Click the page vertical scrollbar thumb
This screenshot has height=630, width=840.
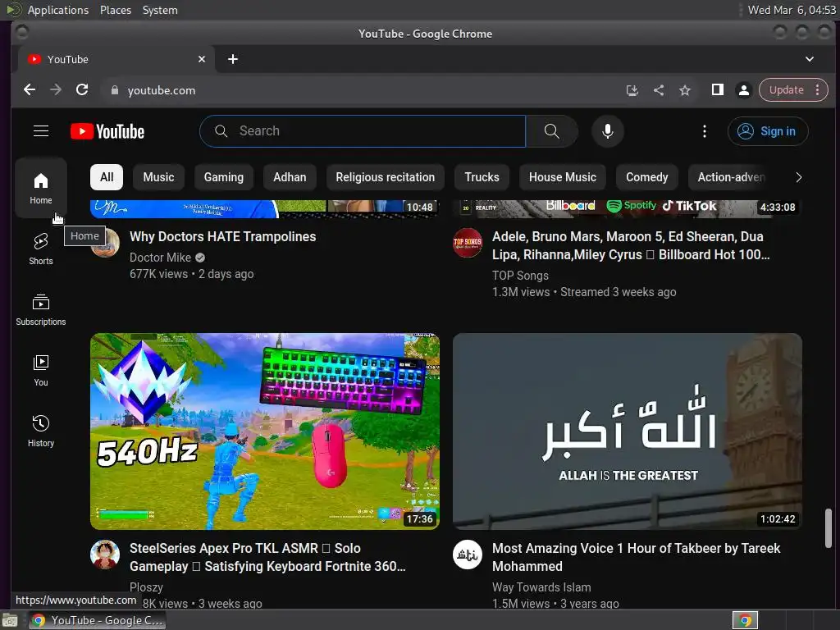pyautogui.click(x=829, y=528)
